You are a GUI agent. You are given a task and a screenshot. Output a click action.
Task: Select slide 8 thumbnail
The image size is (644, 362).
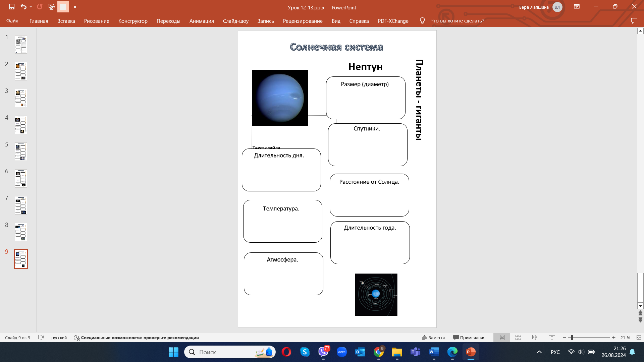point(21,232)
